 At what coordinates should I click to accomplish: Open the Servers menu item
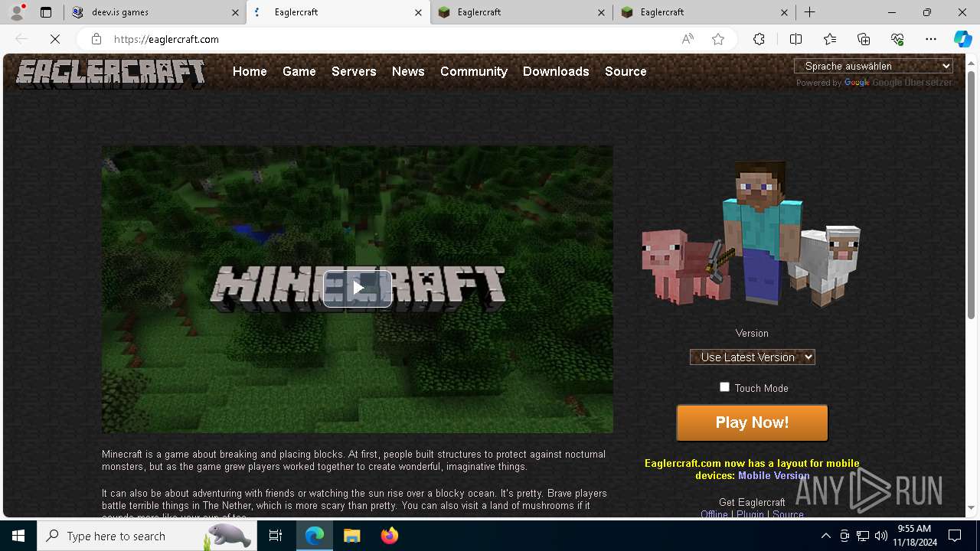354,71
